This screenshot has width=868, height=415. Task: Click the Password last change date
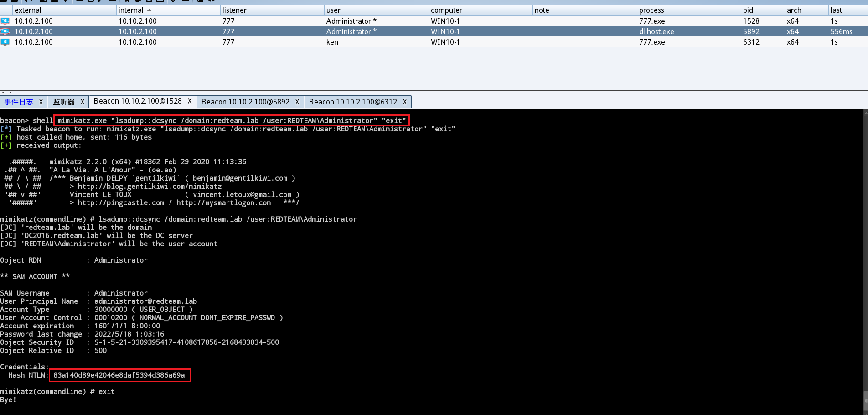click(129, 334)
